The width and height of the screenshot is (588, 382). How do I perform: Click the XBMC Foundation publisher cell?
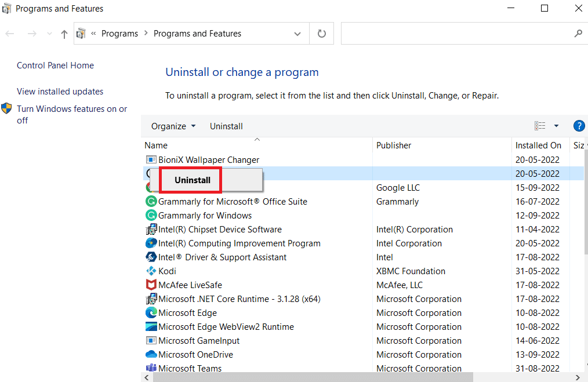[411, 271]
